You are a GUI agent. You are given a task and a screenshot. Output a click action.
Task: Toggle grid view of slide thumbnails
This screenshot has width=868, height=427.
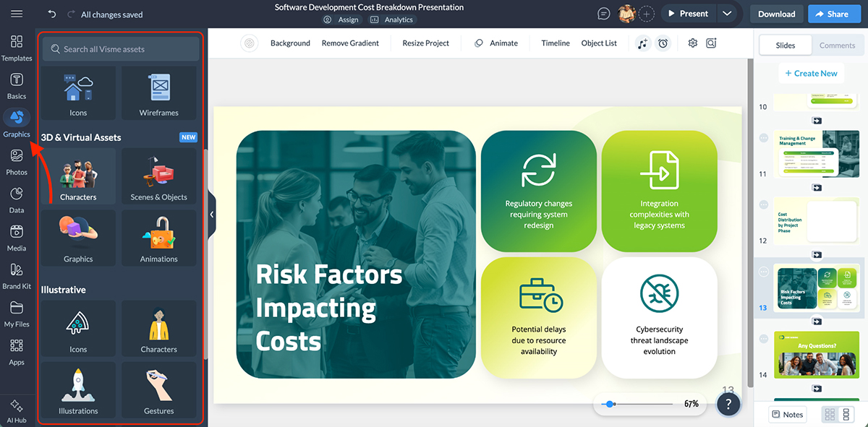coord(829,414)
